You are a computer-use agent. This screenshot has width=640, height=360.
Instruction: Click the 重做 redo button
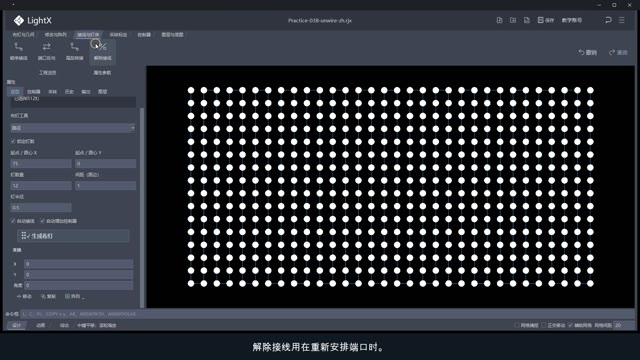(618, 52)
